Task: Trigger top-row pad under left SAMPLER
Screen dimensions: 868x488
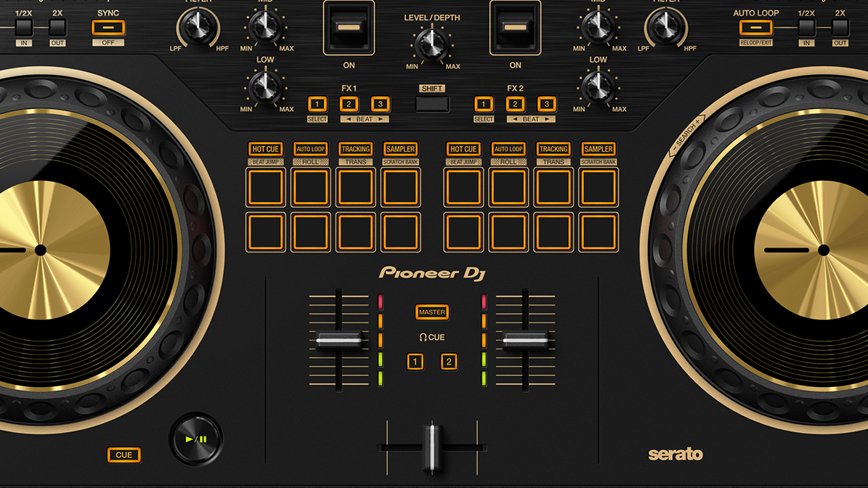Action: pos(400,187)
